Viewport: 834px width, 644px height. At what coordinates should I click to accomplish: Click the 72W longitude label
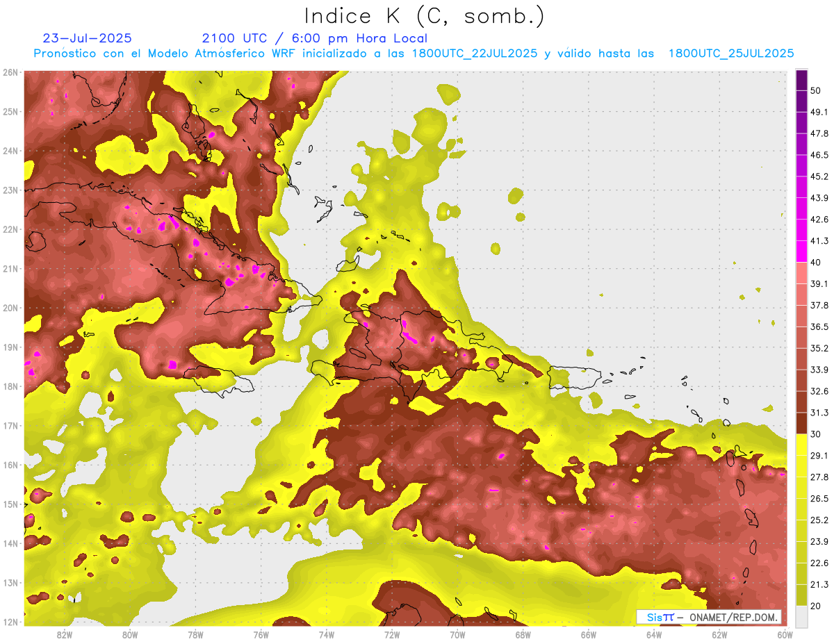coord(392,634)
